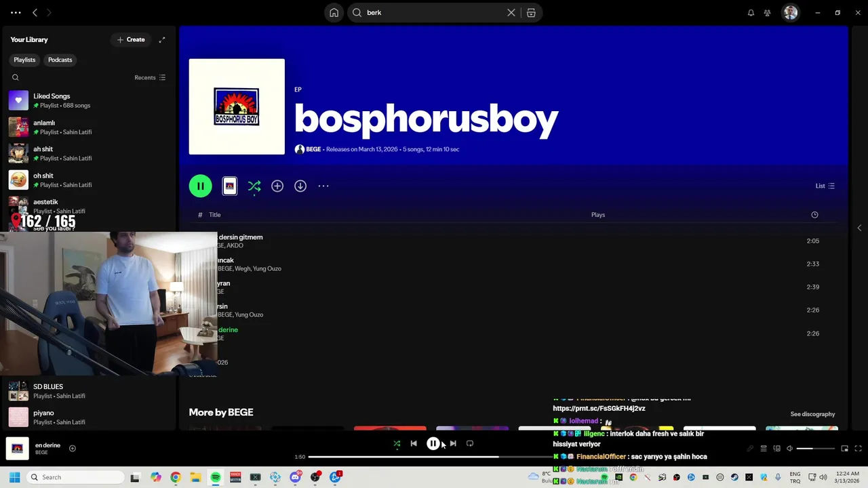Open more options for the EP
This screenshot has height=488, width=868.
pyautogui.click(x=323, y=186)
